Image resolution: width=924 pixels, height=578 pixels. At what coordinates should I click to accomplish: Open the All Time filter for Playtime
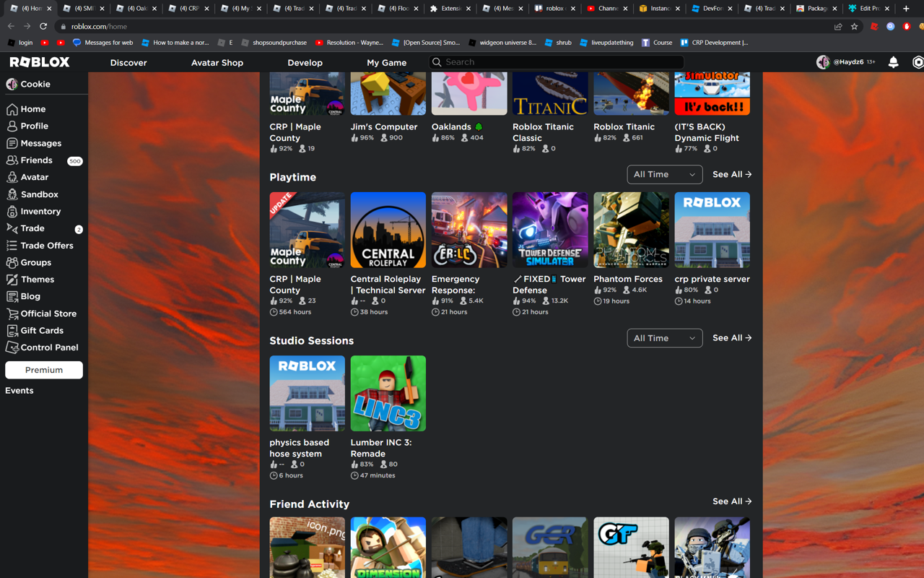click(x=664, y=174)
